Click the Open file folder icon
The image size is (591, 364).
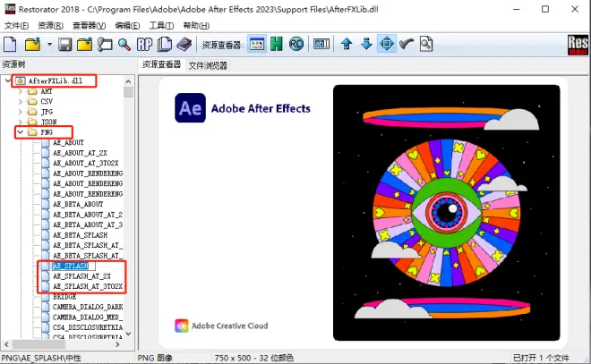click(33, 44)
